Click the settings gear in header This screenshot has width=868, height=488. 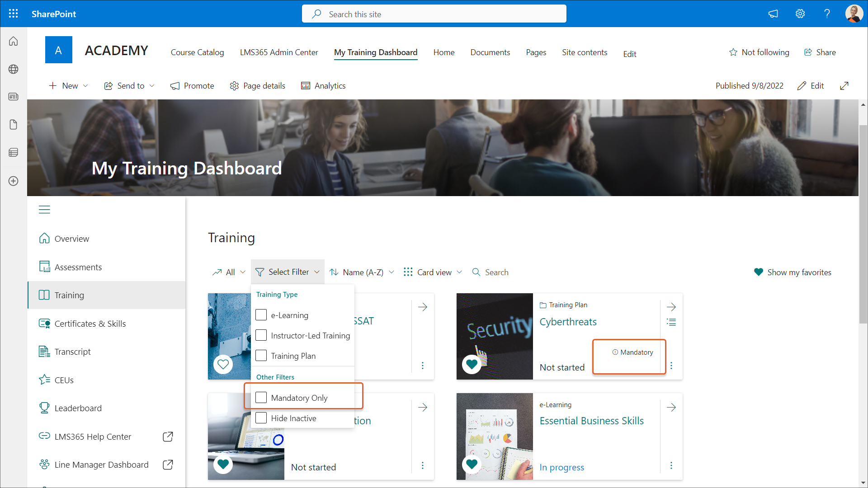click(800, 14)
